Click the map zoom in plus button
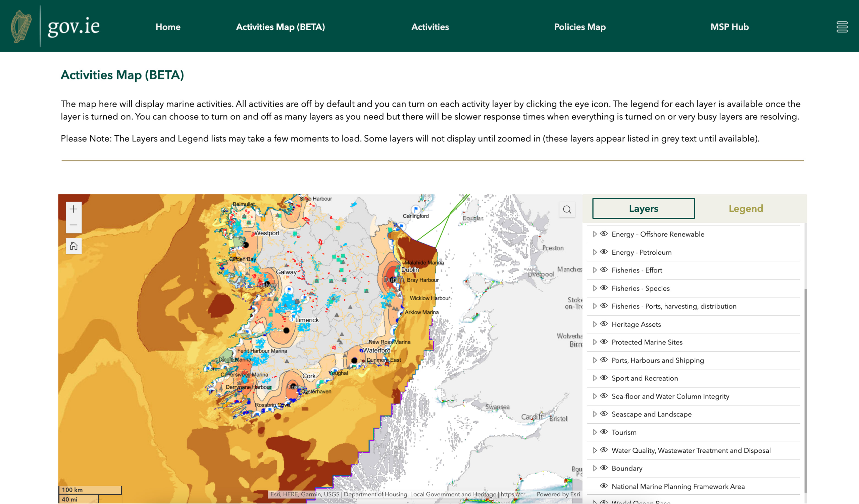Screen dimensions: 859x504 [x=73, y=209]
